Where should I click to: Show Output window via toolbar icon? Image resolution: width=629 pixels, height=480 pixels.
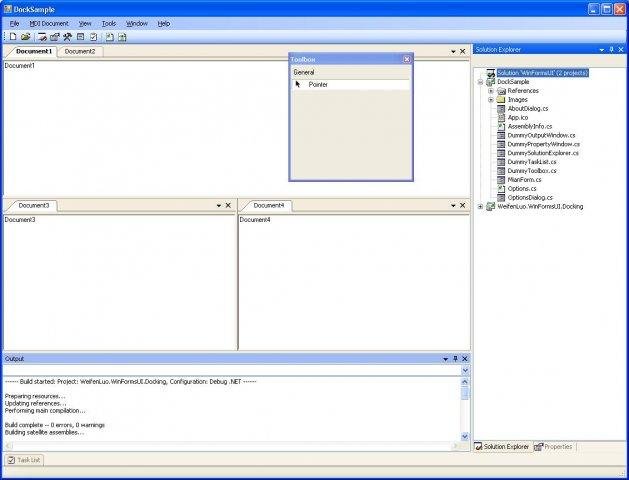click(81, 37)
